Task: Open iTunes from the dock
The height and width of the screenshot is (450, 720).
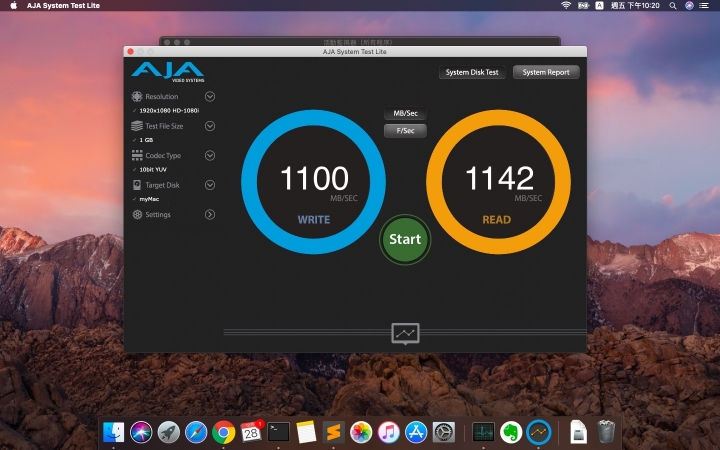Action: pos(389,432)
